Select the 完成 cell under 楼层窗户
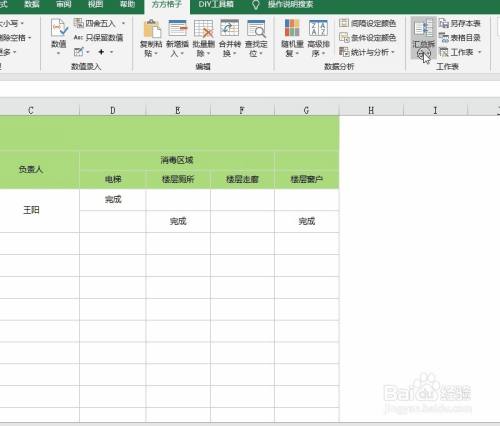Viewport: 500px width, 426px height. (307, 221)
